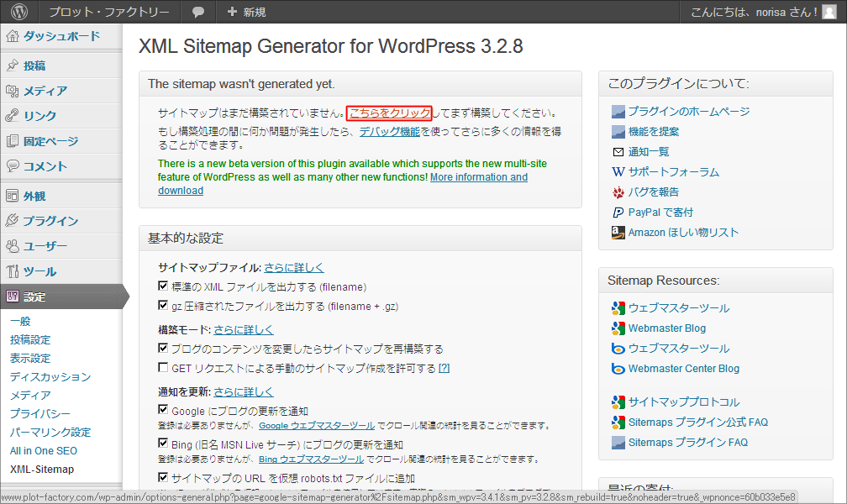
Task: Click the envelope icon beside 通知一覧
Action: click(618, 152)
